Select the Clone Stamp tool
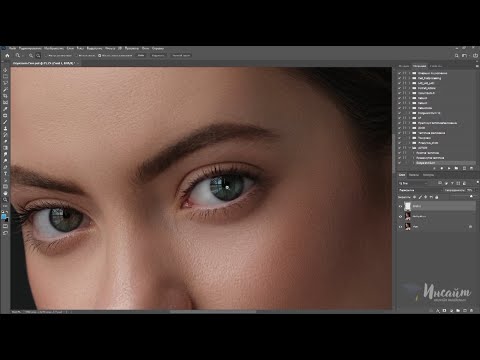This screenshot has width=480, height=360. pos(5,129)
